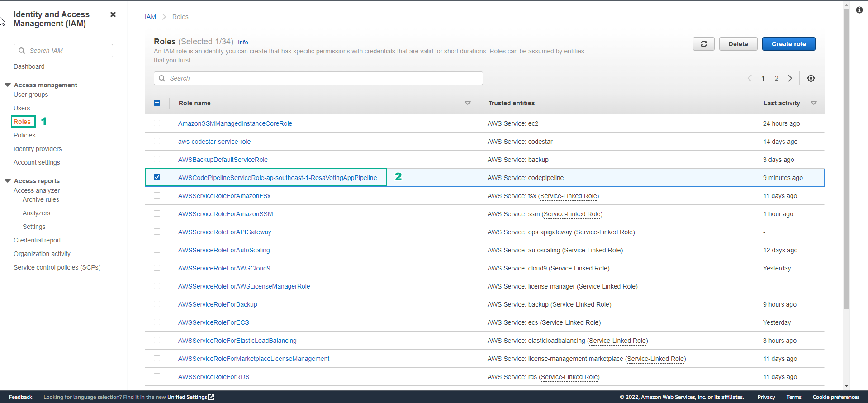Click the previous page arrow
This screenshot has width=868, height=403.
749,78
